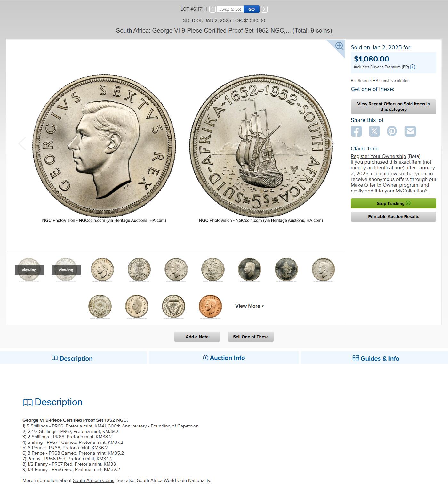This screenshot has width=448, height=488.
Task: Click the Buyer's Premium info icon
Action: point(412,67)
